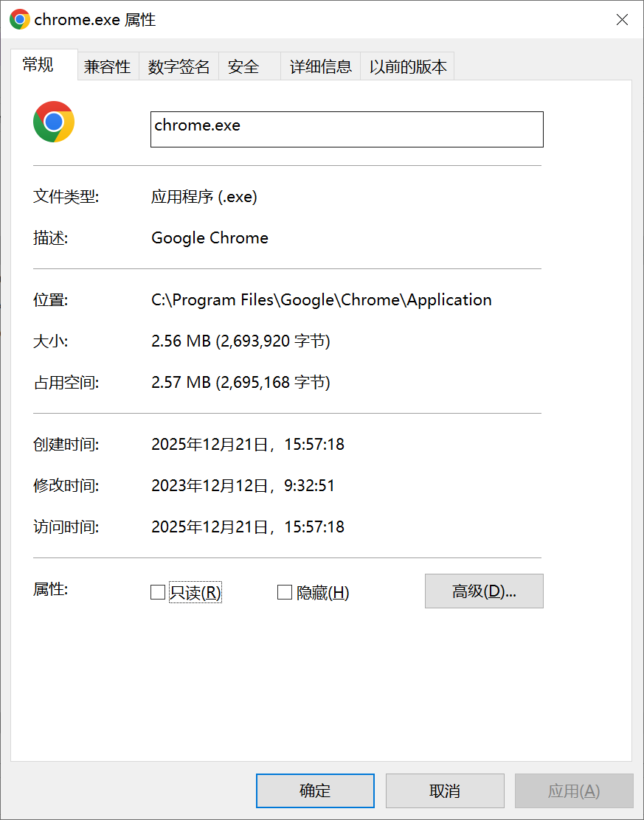Click the small Chrome icon in title bar
644x820 pixels.
click(x=19, y=19)
